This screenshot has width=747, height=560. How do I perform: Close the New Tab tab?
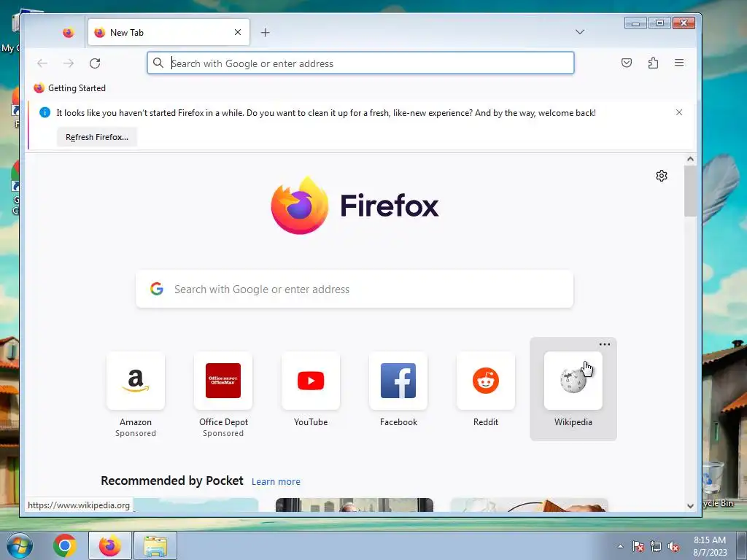click(238, 32)
